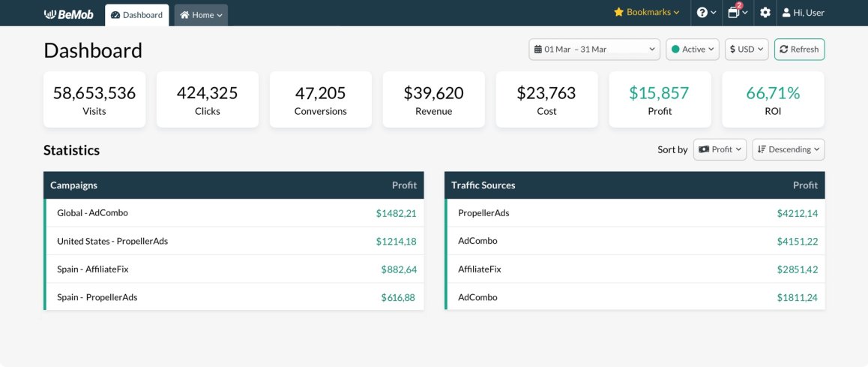Image resolution: width=868 pixels, height=367 pixels.
Task: Click the green Active status dot
Action: pyautogui.click(x=675, y=50)
